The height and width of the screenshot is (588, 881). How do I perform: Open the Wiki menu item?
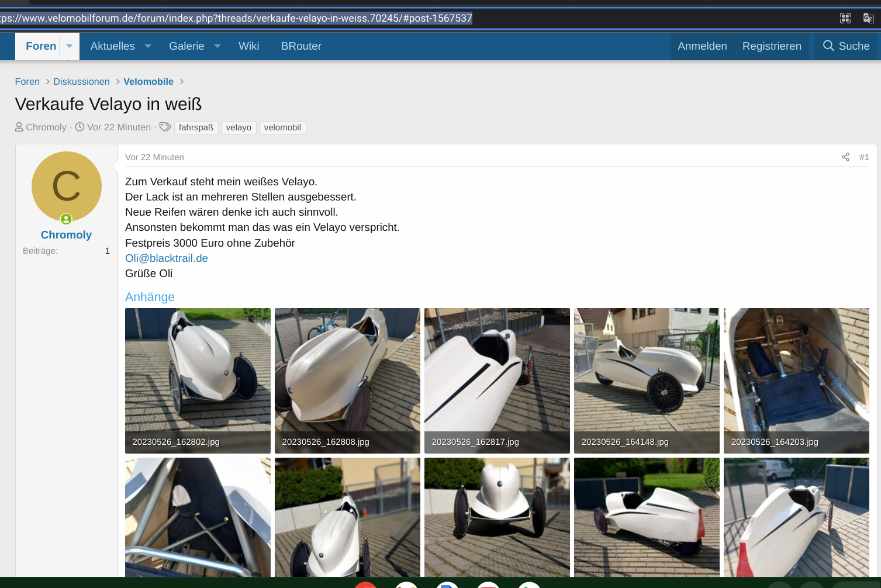[x=248, y=46]
